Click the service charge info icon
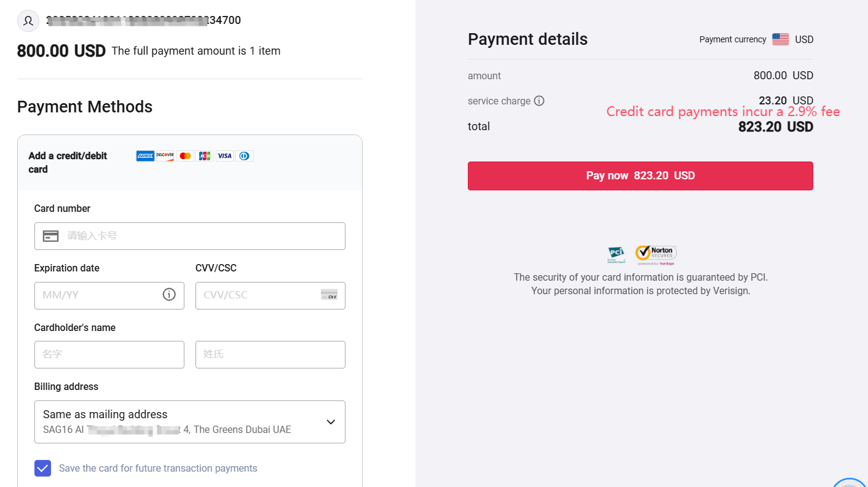Screen dimensions: 868x487 click(x=539, y=101)
